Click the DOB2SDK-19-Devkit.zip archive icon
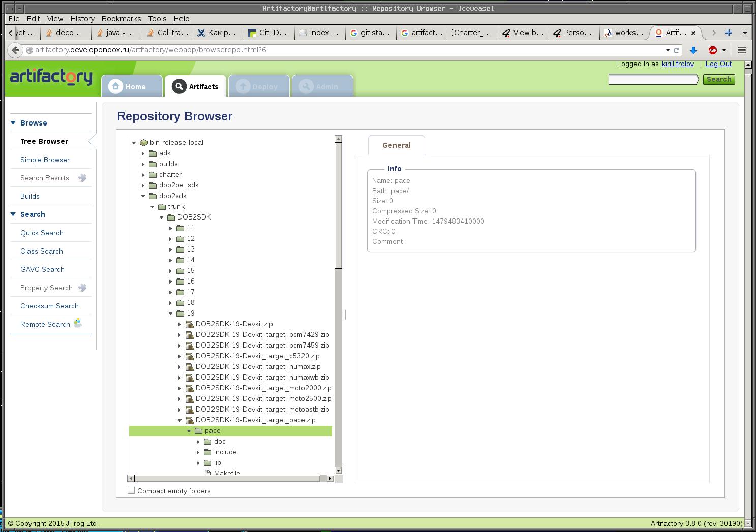The image size is (756, 532). (189, 324)
